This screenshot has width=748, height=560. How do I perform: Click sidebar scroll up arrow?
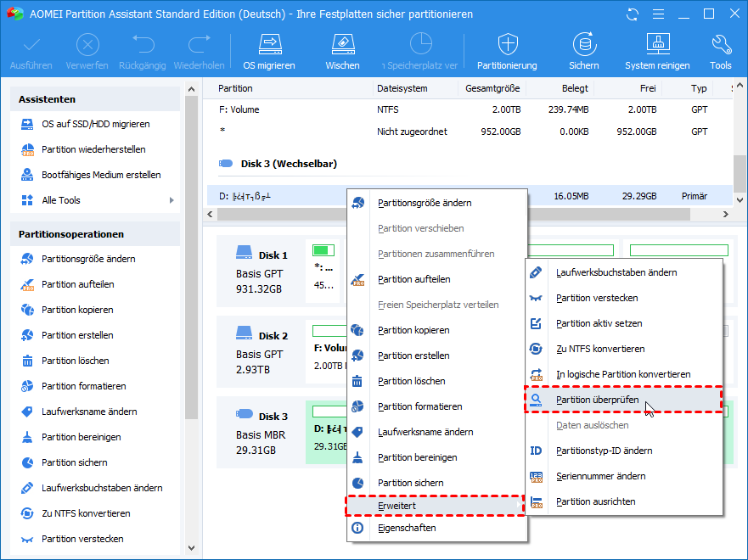191,89
